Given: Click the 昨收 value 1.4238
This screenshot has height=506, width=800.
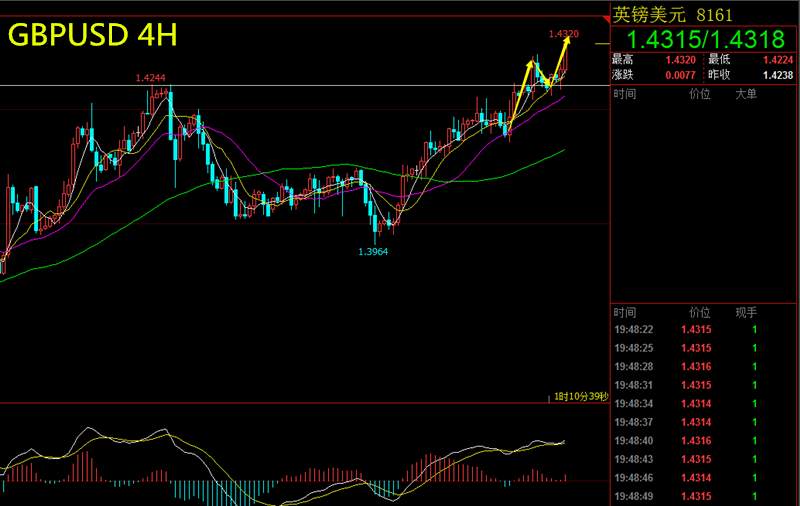Looking at the screenshot, I should (x=778, y=75).
